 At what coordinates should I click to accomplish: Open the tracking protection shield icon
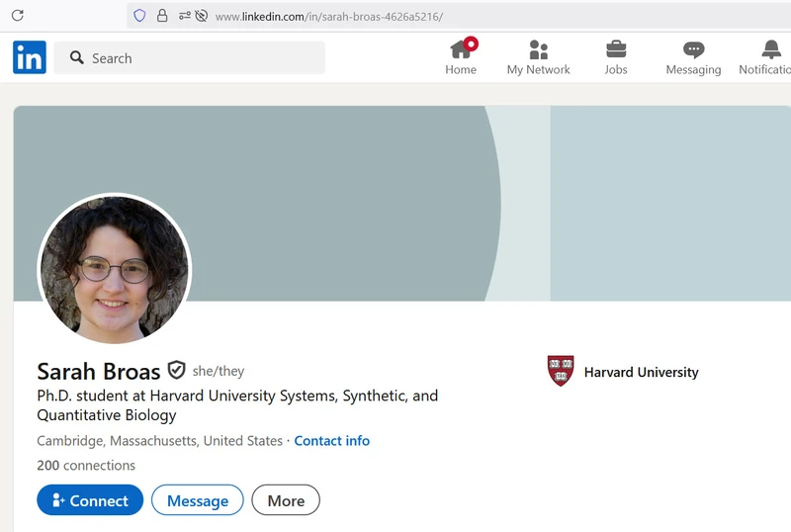click(139, 16)
